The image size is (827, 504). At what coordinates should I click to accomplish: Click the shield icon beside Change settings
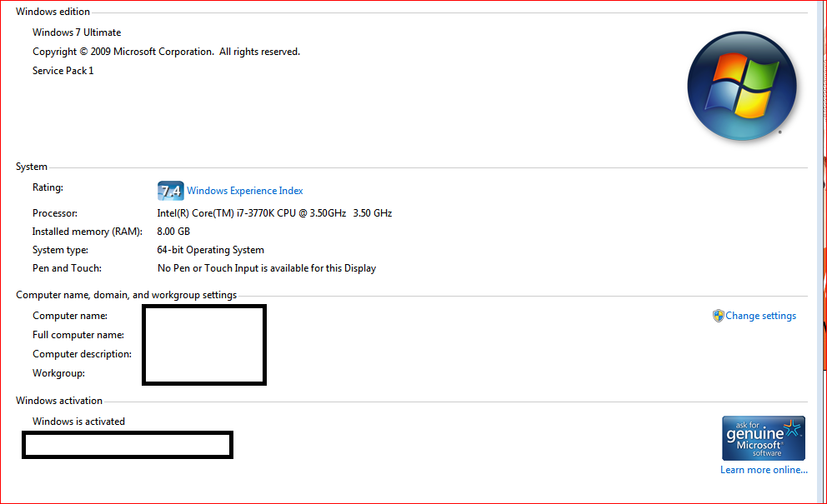tap(718, 316)
